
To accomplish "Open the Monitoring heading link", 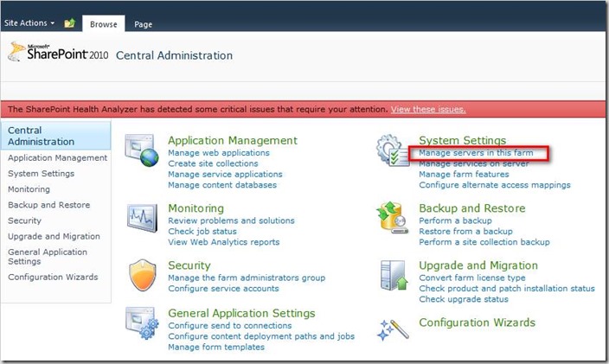I will click(196, 208).
